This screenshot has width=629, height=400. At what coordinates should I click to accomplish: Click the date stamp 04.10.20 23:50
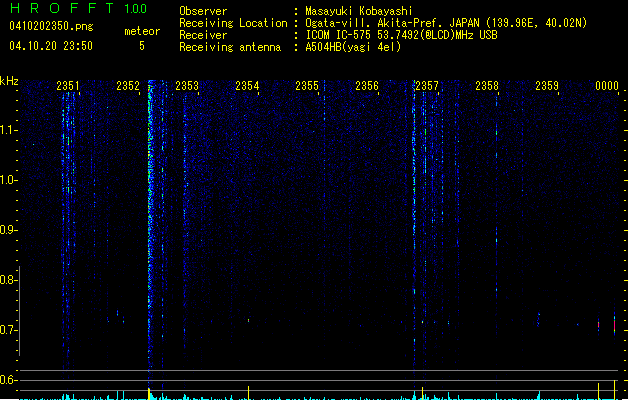point(51,46)
